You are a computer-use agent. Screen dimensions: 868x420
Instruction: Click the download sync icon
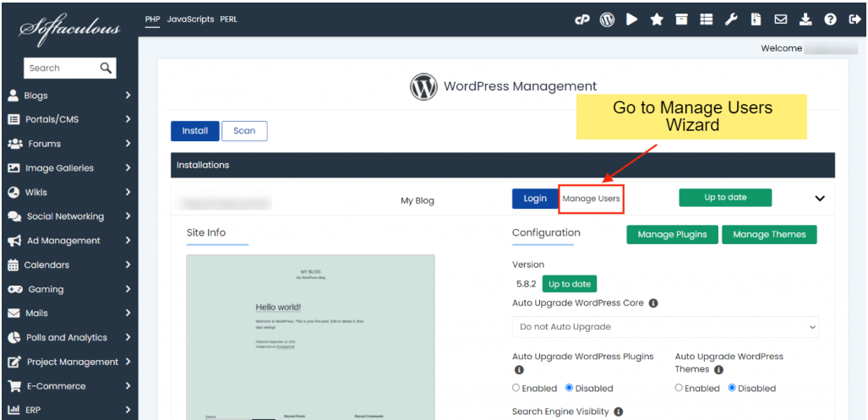pyautogui.click(x=805, y=20)
